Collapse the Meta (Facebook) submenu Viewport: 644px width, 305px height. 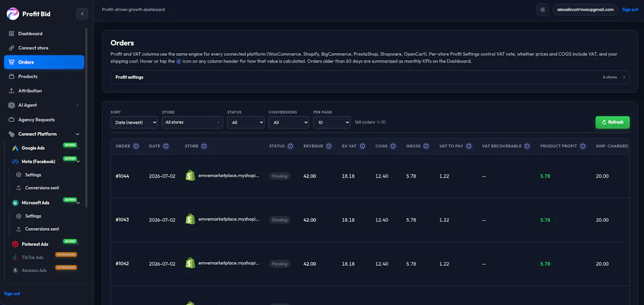point(78,161)
